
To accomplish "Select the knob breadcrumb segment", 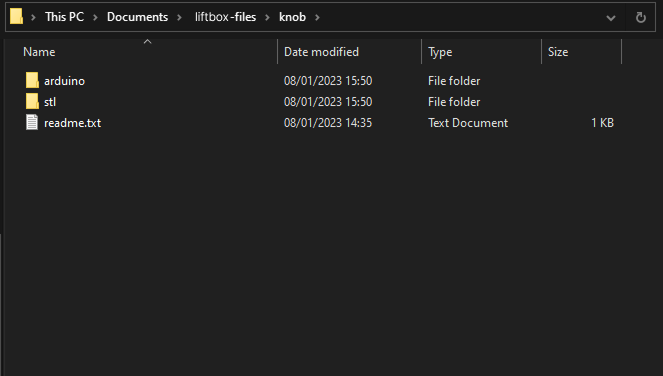I will point(292,17).
